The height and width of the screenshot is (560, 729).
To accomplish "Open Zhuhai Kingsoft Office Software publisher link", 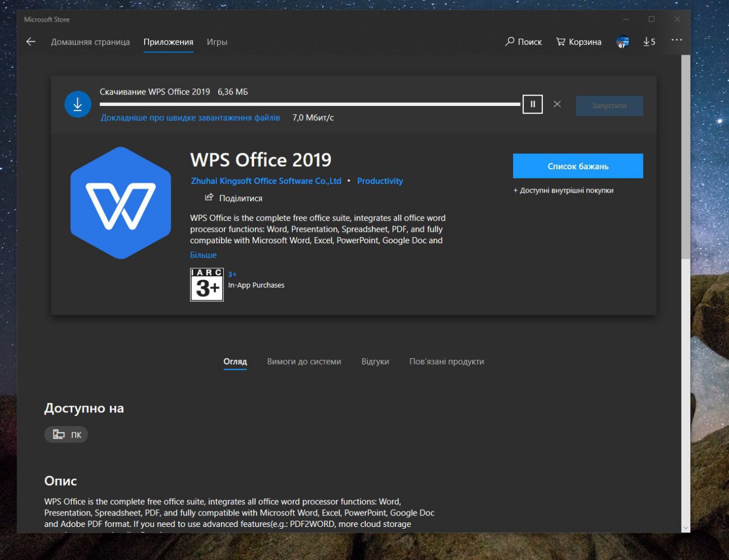I will 266,181.
